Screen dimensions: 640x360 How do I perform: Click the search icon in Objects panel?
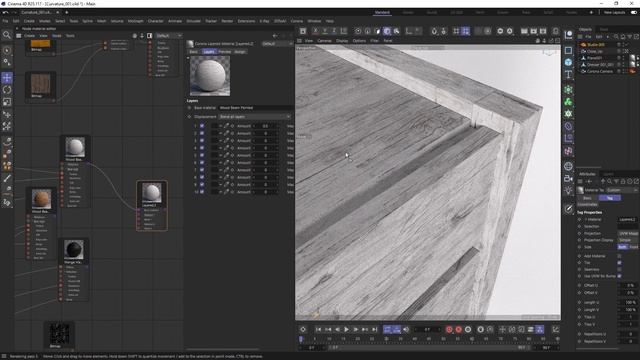pyautogui.click(x=616, y=37)
